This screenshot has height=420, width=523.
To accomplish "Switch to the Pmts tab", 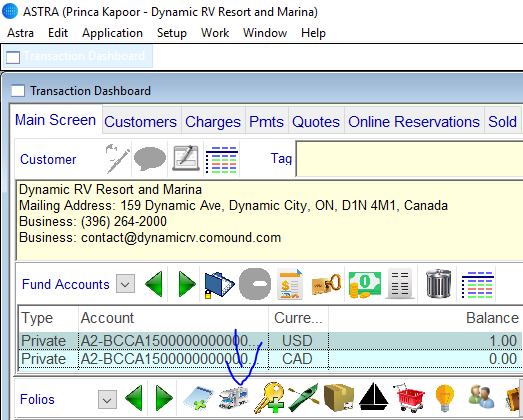I will (x=267, y=122).
